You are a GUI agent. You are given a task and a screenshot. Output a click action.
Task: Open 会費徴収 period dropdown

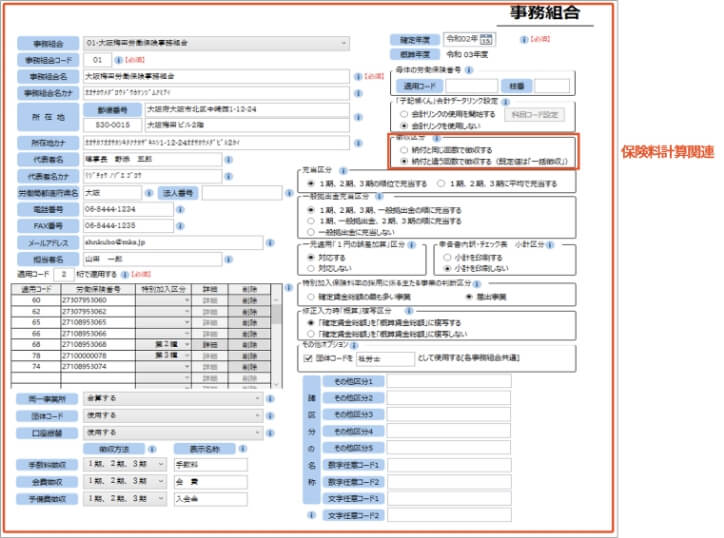[x=125, y=481]
